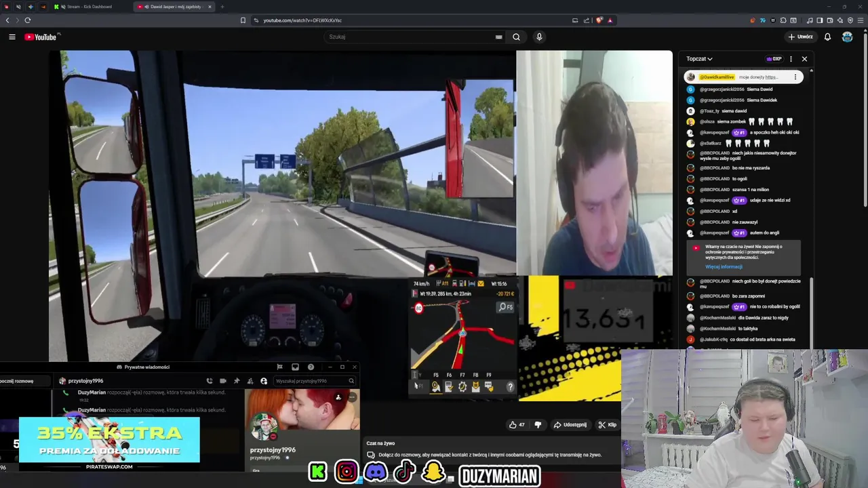Click the Discord find conversation box
The width and height of the screenshot is (868, 488).
click(25, 381)
